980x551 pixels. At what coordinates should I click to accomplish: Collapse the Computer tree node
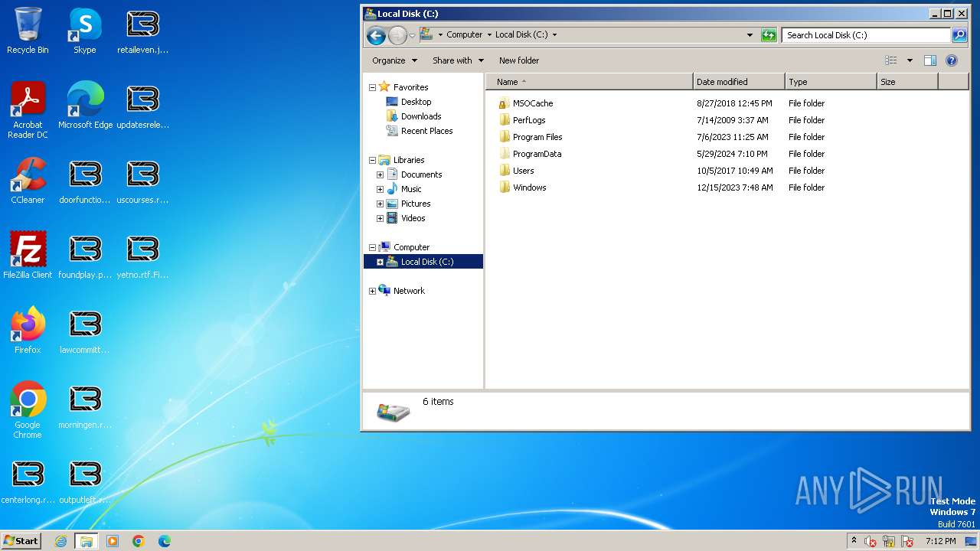[x=373, y=247]
